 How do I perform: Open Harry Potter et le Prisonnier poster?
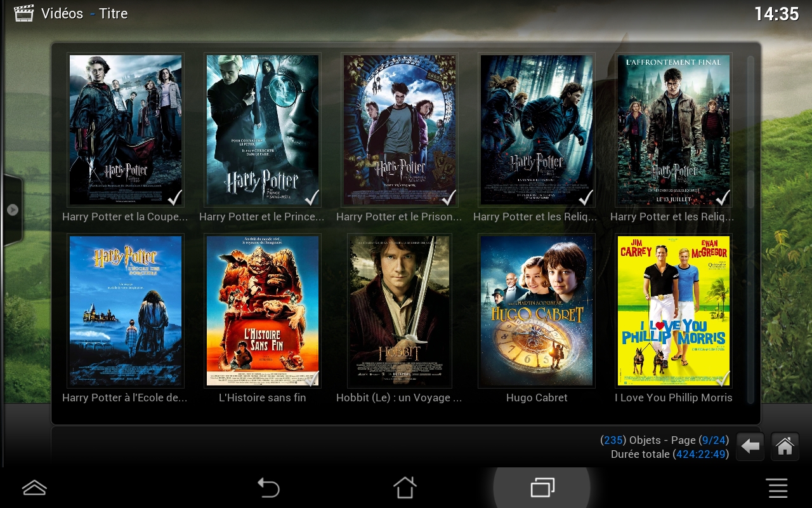[400, 130]
